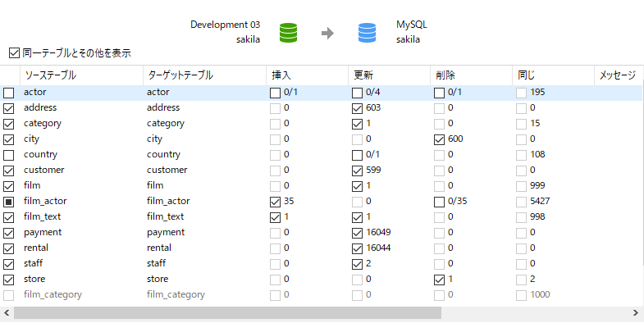Uncheck address update 603 checkbox
Screen dimensions: 644x323
pos(358,109)
